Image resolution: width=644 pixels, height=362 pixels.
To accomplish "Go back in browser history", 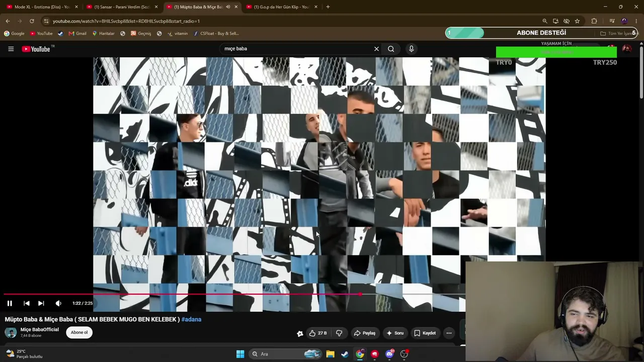I will [x=8, y=21].
